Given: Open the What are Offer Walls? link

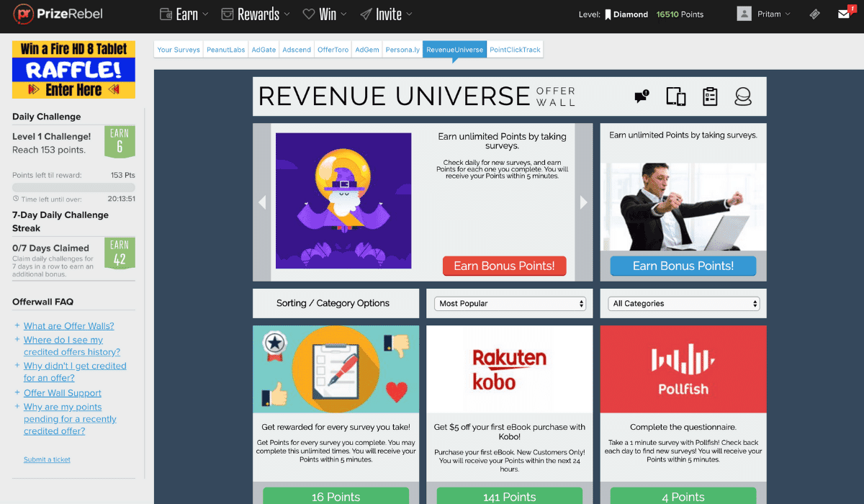Looking at the screenshot, I should click(x=69, y=326).
